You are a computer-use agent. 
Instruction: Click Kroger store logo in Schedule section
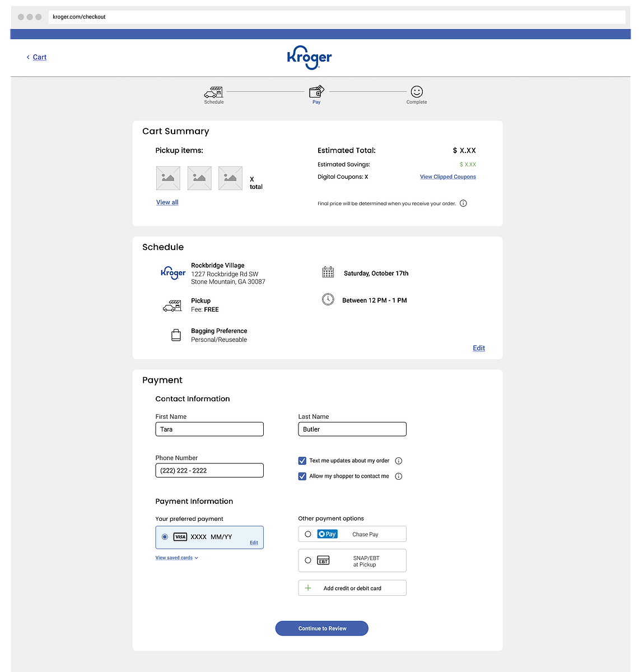point(173,273)
